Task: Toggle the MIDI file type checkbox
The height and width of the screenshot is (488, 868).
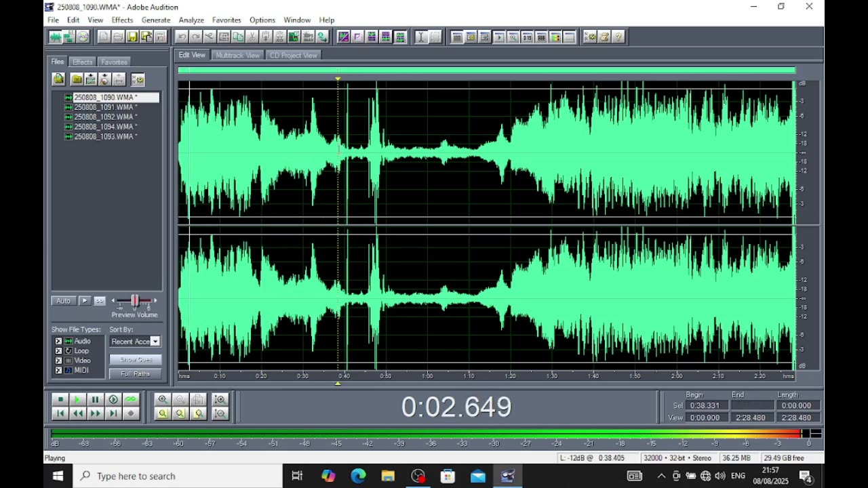Action: point(58,370)
